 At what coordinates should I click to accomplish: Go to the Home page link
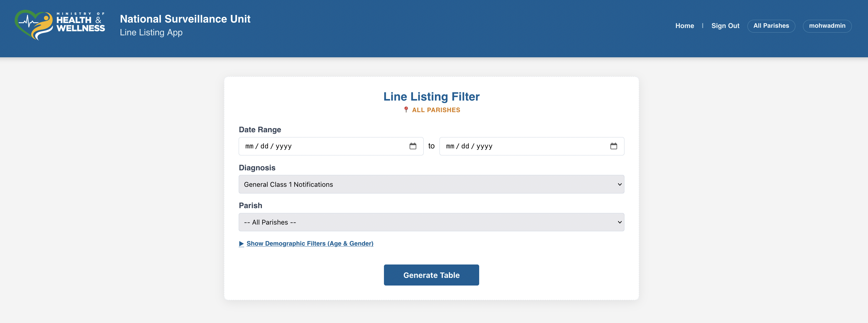point(684,26)
